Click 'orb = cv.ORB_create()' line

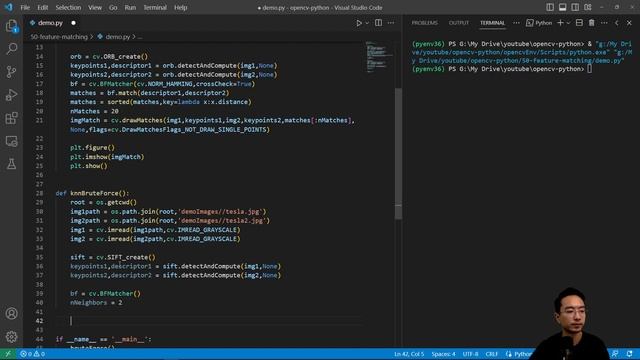(109, 56)
